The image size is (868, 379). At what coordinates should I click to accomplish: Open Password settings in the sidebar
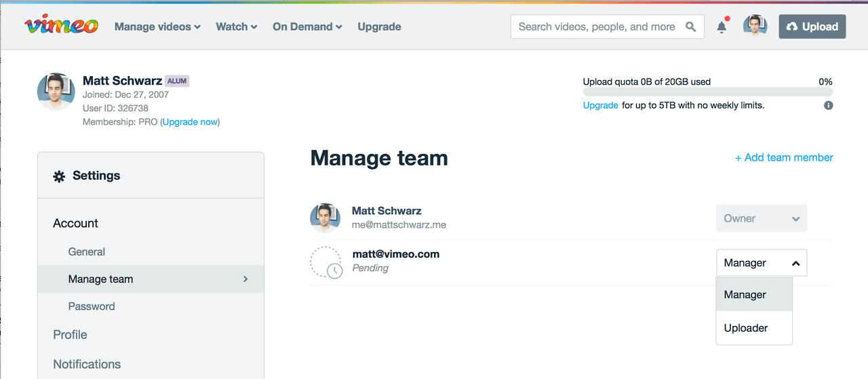tap(92, 306)
